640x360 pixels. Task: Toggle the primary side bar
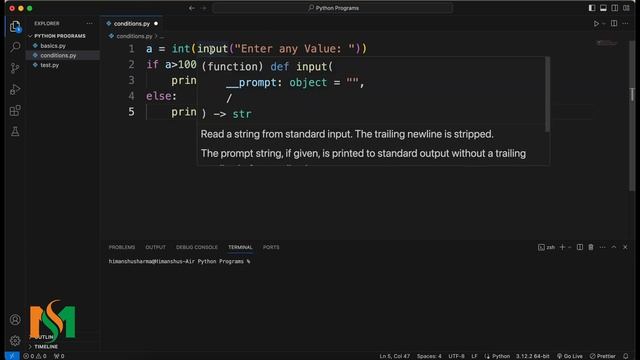pos(592,8)
